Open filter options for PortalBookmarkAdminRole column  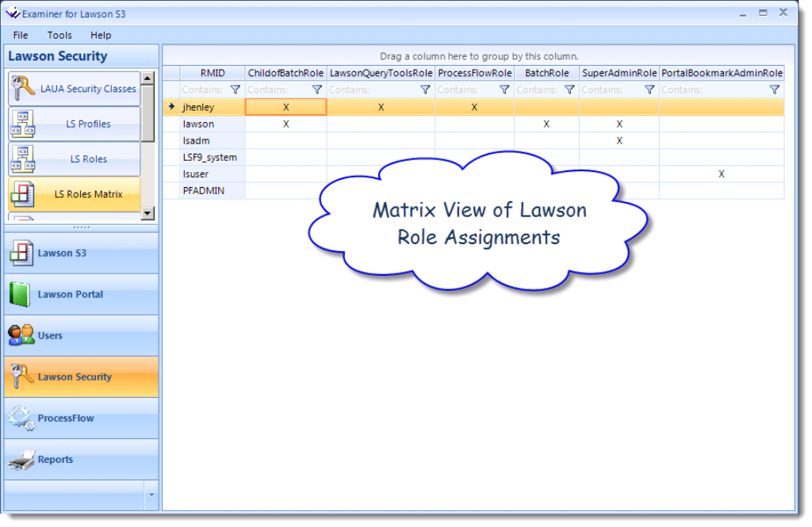775,90
